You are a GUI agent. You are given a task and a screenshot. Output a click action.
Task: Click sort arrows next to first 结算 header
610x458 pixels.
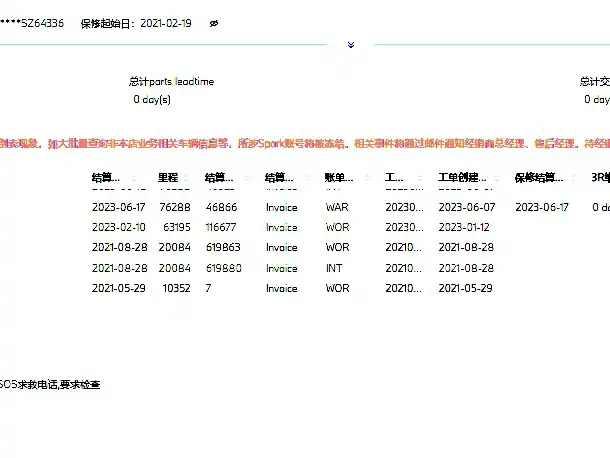[134, 178]
